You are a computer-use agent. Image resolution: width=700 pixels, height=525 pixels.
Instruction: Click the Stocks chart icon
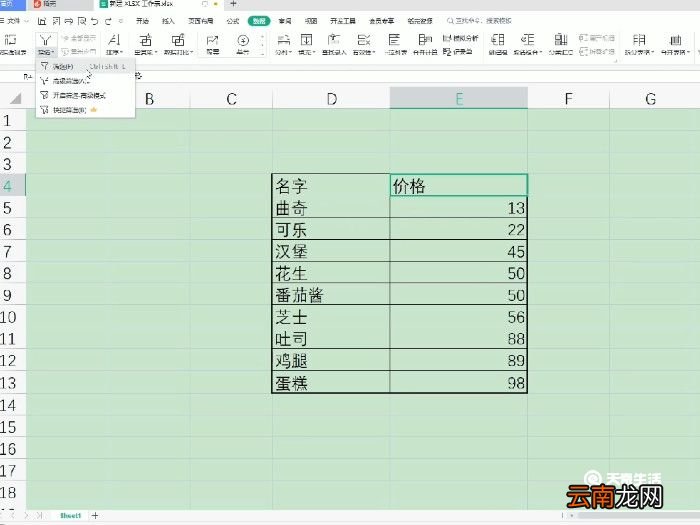(x=212, y=41)
